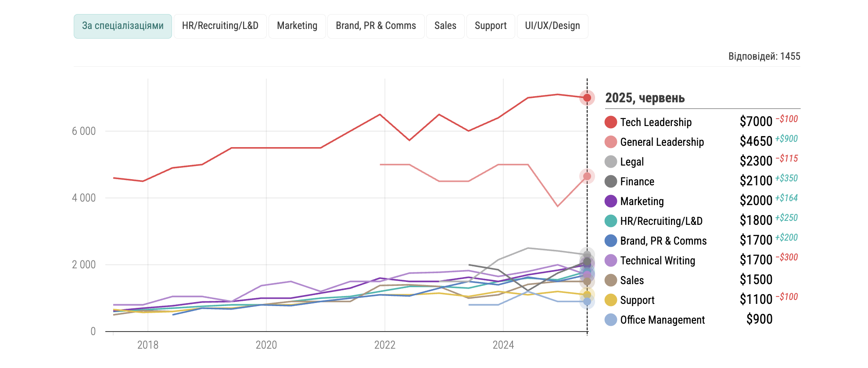This screenshot has height=368, width=868.
Task: Click the blue Brand, PR & Comms legend dot
Action: click(x=610, y=241)
